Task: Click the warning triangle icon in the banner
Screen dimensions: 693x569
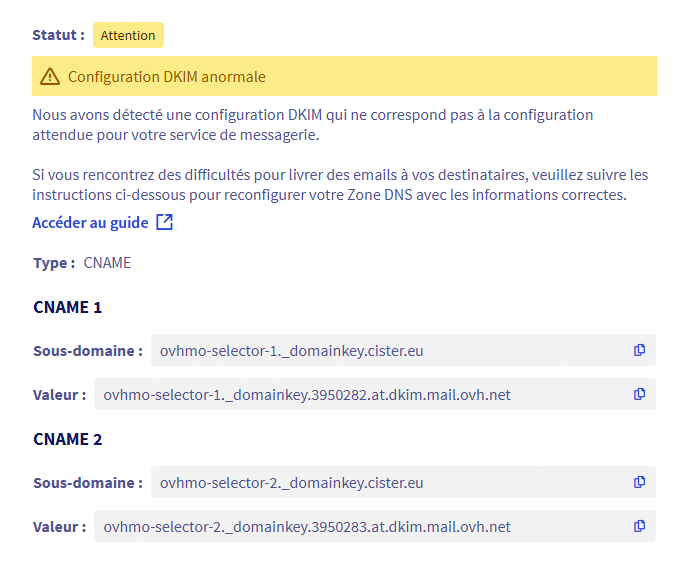Action: (x=50, y=76)
